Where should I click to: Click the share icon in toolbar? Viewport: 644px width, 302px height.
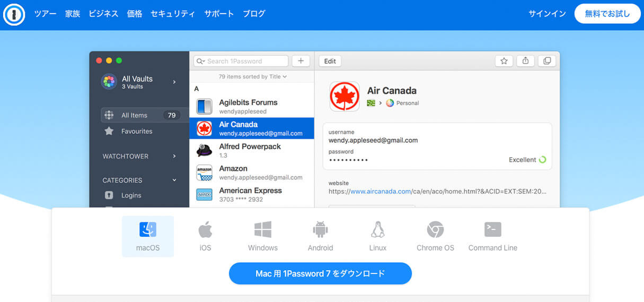(x=525, y=61)
